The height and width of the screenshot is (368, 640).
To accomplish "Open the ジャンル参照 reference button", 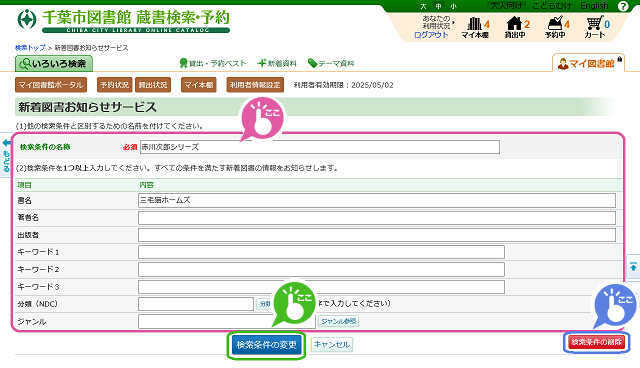I will pyautogui.click(x=338, y=321).
